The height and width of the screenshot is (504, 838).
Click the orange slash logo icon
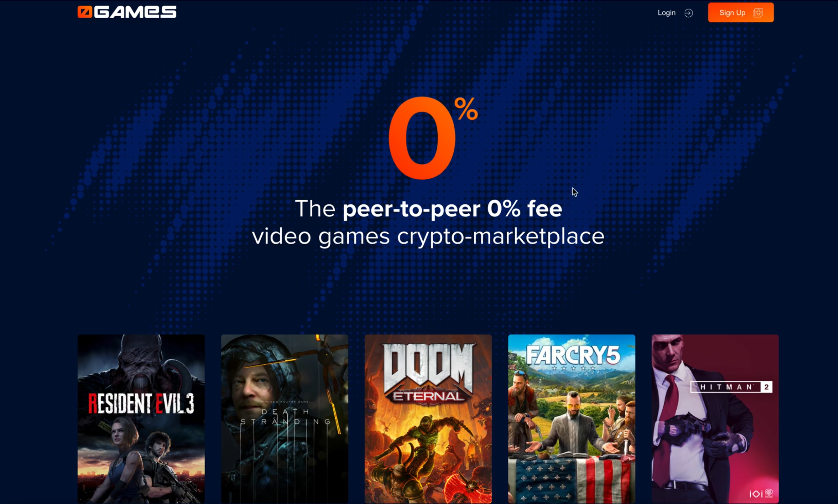coord(85,12)
